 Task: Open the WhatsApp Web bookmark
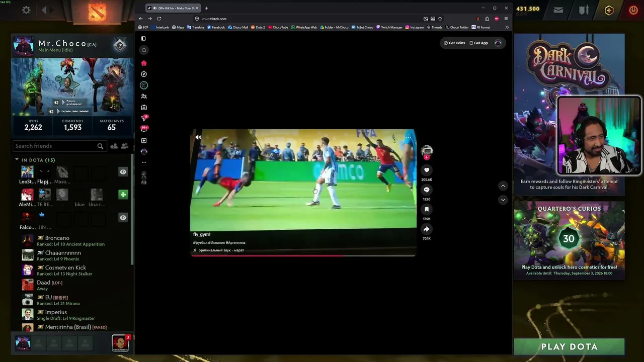[304, 27]
